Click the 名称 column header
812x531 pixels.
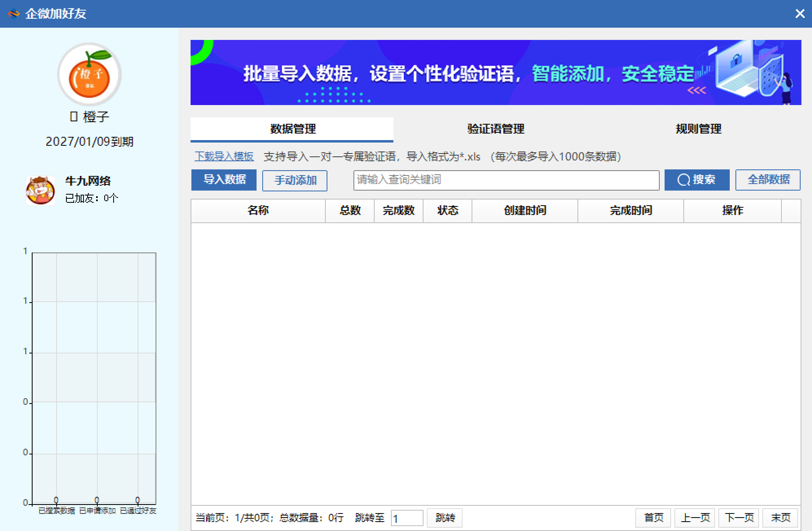(x=258, y=211)
